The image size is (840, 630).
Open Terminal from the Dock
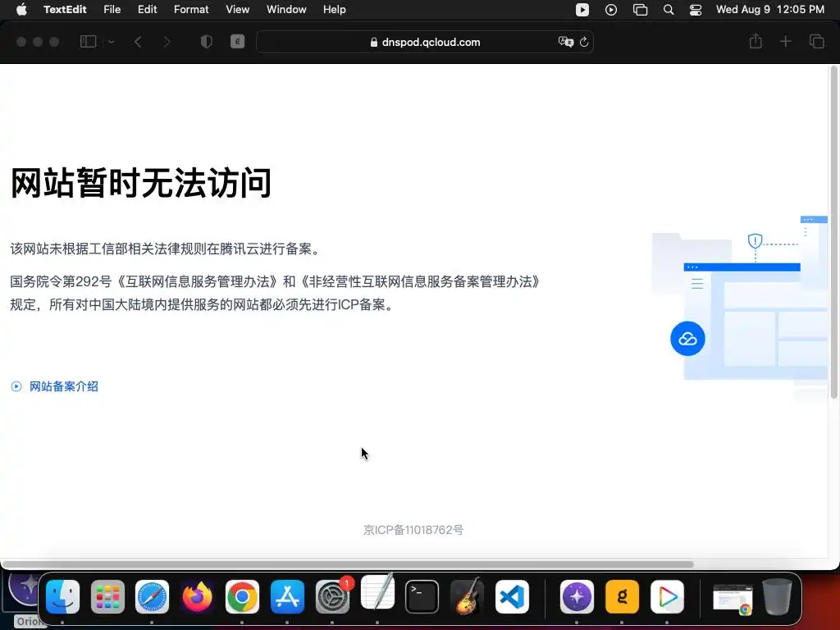422,597
